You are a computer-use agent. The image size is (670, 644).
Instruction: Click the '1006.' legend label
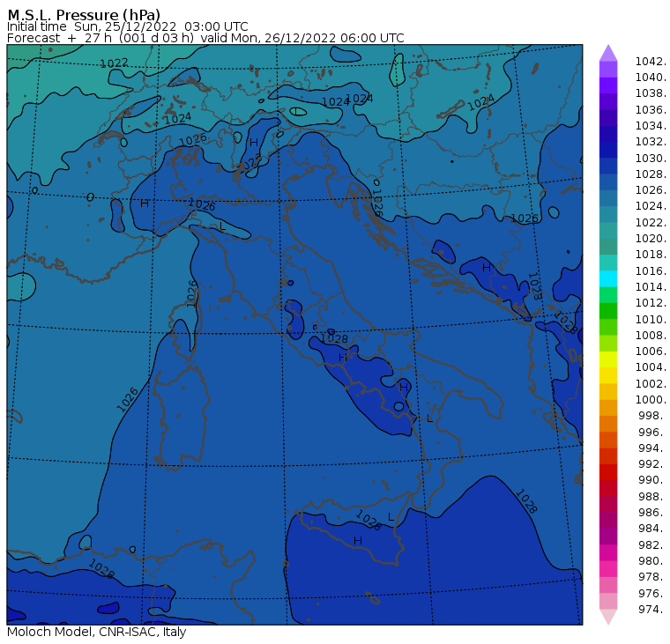click(x=651, y=352)
